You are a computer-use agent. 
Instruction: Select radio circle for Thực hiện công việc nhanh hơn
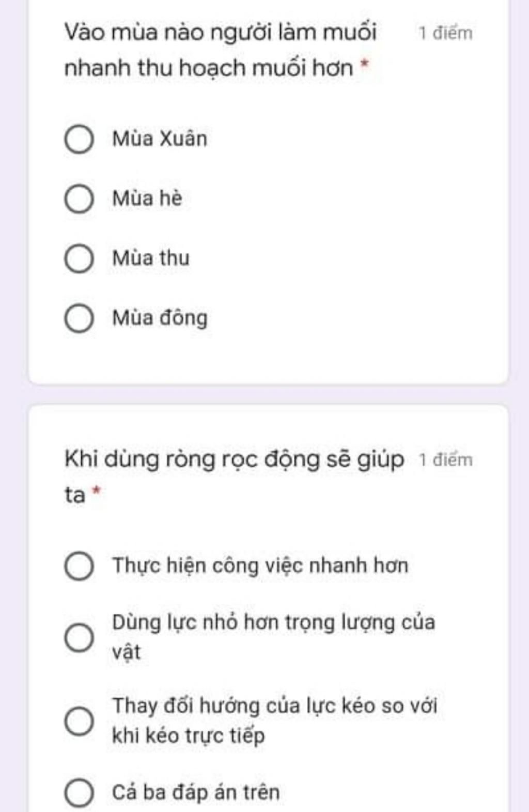pos(79,565)
